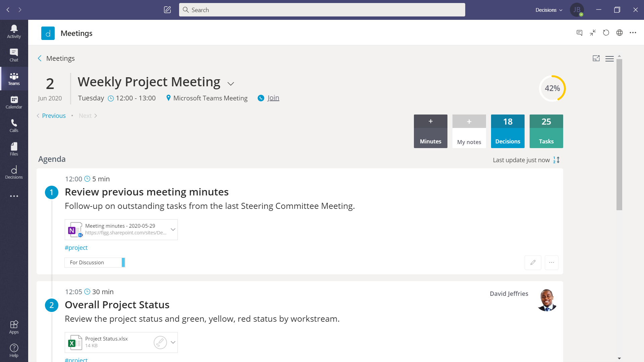Edit the Review previous meeting minutes item

coord(533,262)
